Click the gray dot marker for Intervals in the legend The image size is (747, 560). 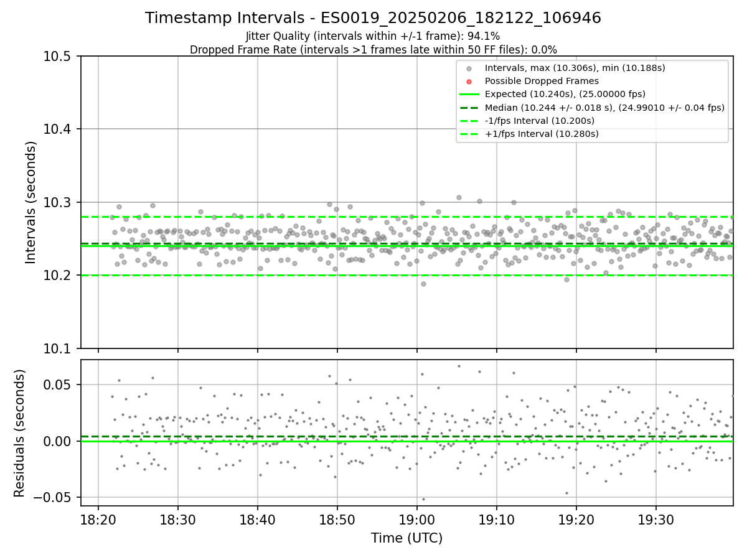(x=469, y=68)
